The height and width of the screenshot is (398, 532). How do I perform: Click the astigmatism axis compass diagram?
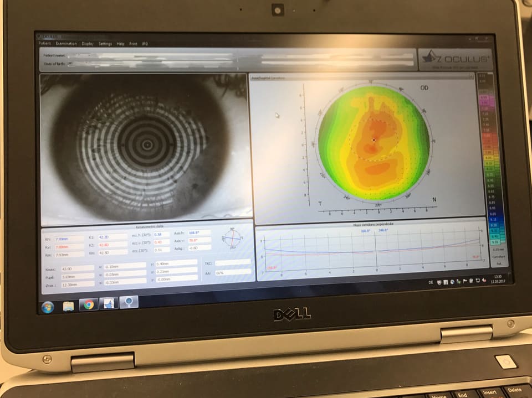(x=233, y=238)
